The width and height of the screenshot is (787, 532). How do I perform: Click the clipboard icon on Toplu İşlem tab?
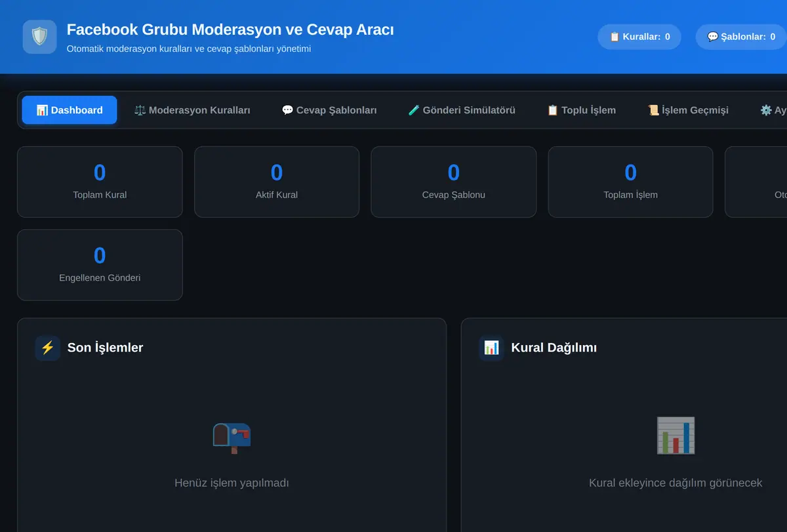(x=553, y=110)
